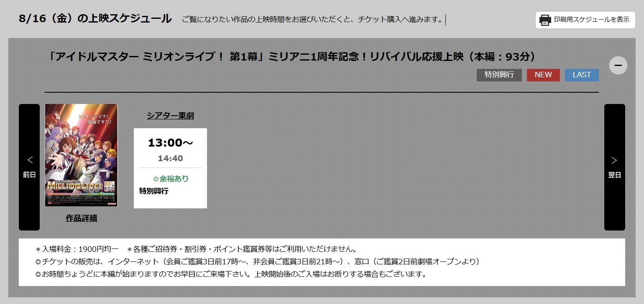The width and height of the screenshot is (644, 304).
Task: Go to previous day via 前日 arrow
Action: (x=29, y=167)
